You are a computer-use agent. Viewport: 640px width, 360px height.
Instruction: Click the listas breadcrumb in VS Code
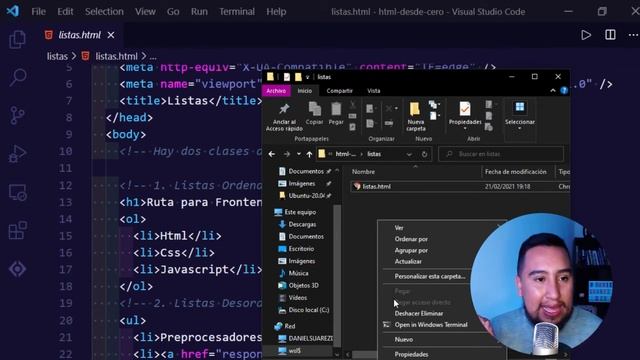[x=57, y=56]
